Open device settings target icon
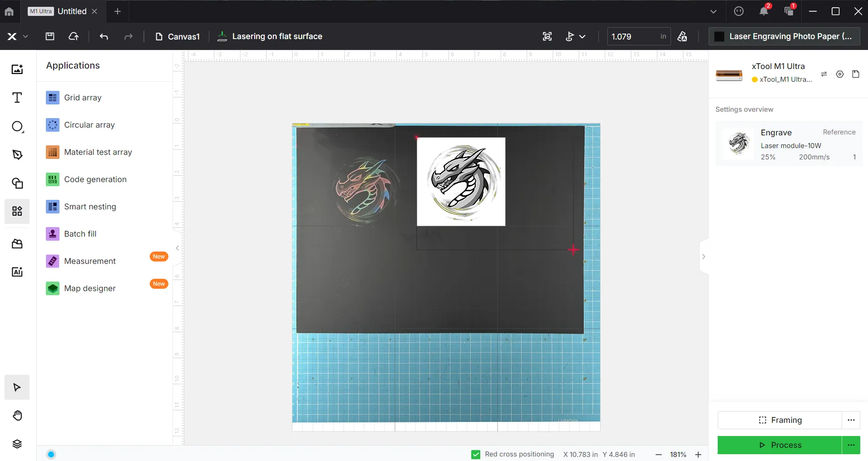Screen dimensions: 868x461 pyautogui.click(x=840, y=74)
